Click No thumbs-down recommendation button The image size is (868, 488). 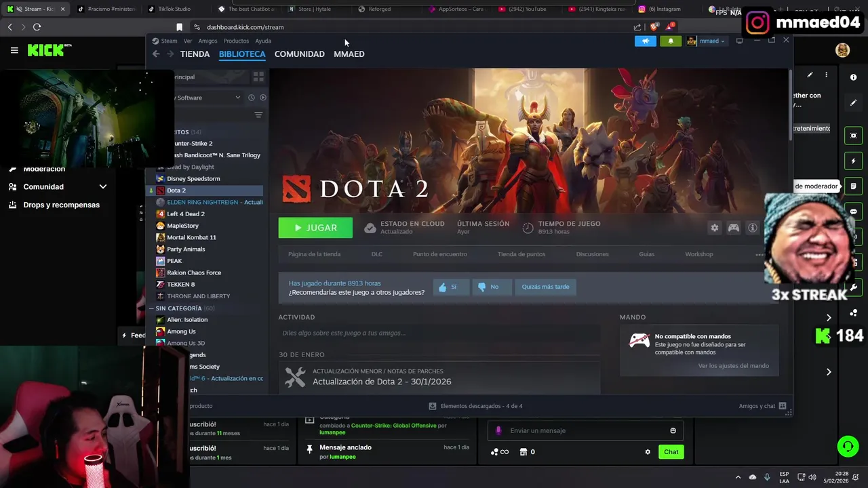pos(491,287)
